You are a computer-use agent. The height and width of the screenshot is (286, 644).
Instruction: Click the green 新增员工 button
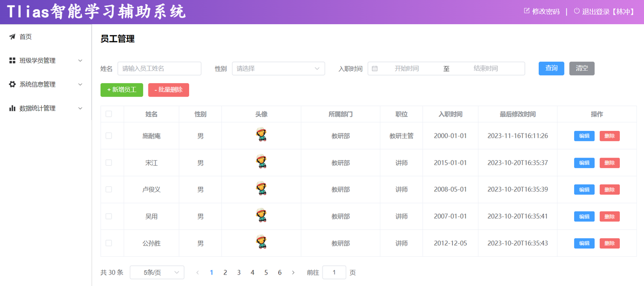click(x=122, y=90)
